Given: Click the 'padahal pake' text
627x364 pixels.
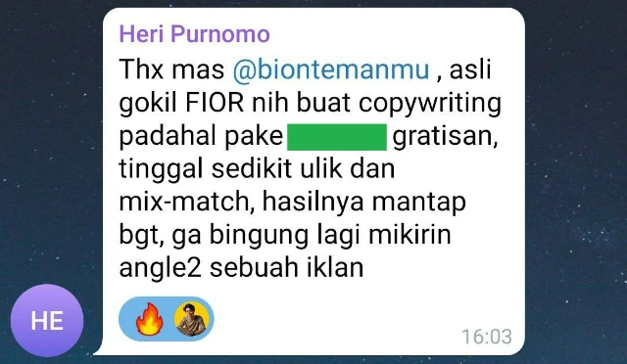Looking at the screenshot, I should click(x=201, y=137).
